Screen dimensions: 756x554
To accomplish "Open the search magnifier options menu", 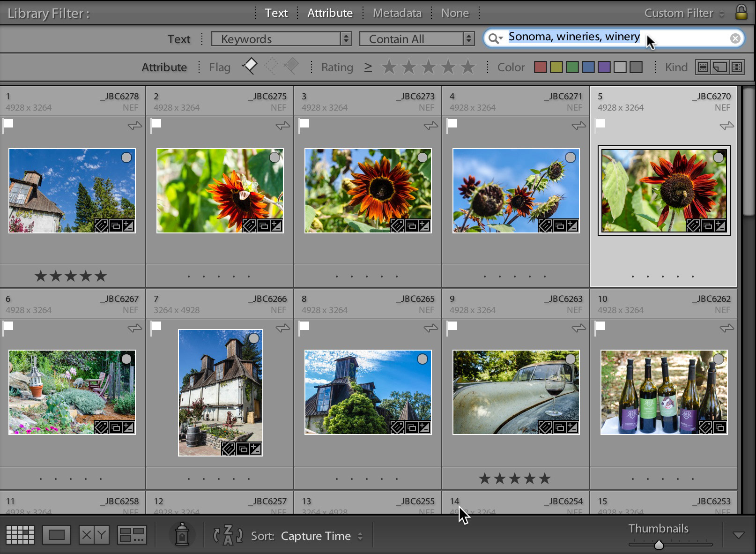I will [x=495, y=38].
